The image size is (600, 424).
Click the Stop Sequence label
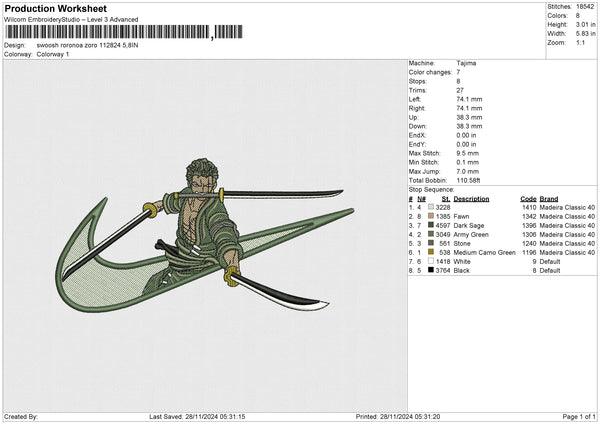(x=431, y=189)
